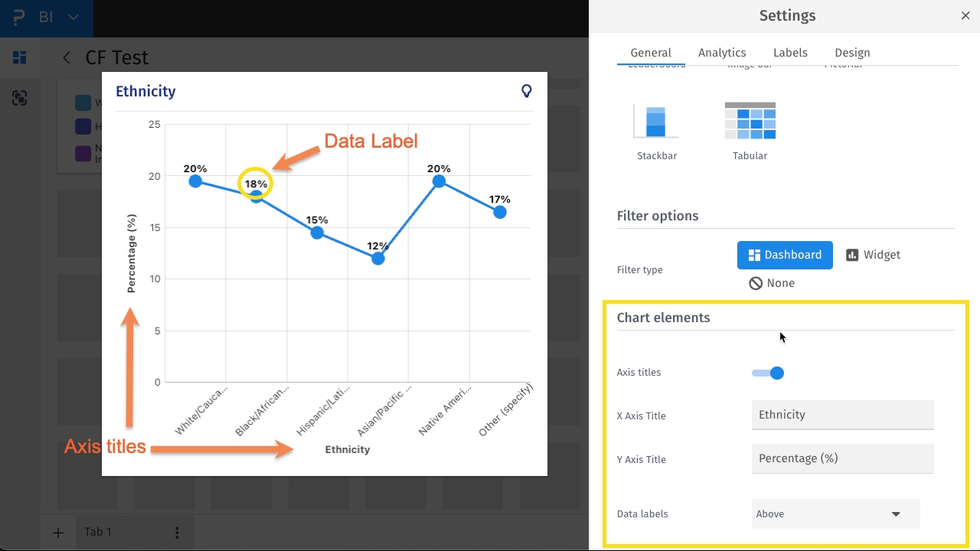Select the Tabular chart type icon
The image size is (980, 551).
750,121
